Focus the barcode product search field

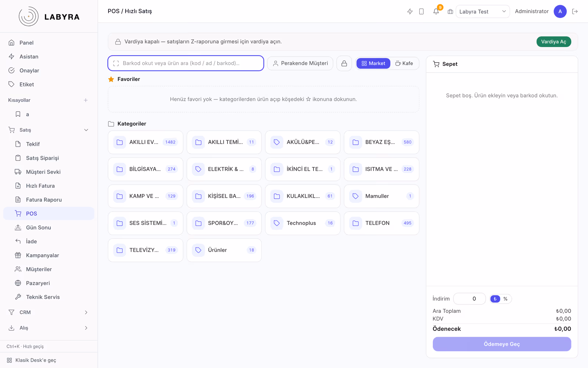pos(186,63)
